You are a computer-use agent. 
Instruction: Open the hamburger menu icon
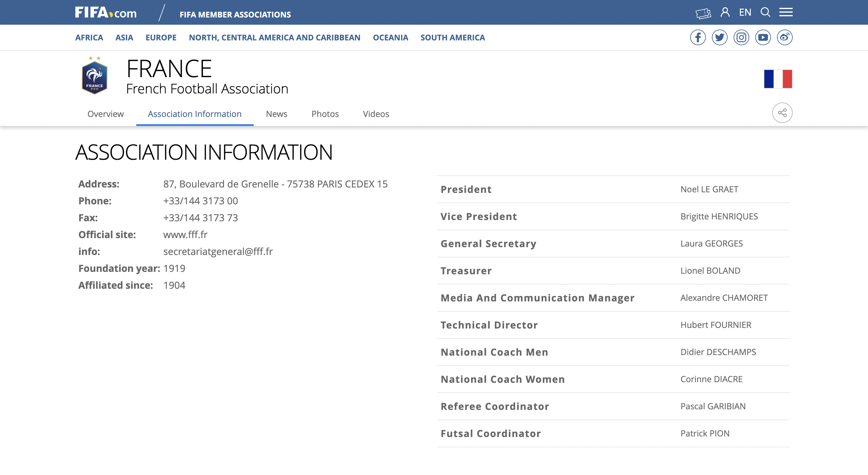point(785,12)
